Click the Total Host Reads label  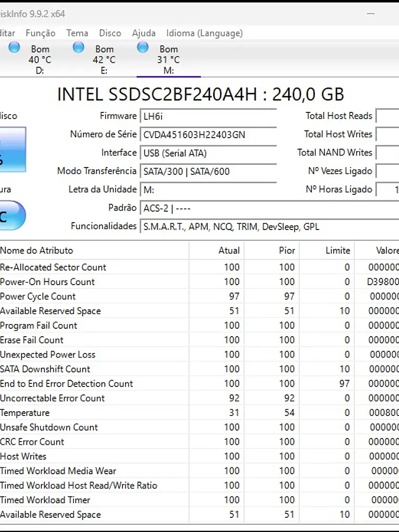point(339,116)
